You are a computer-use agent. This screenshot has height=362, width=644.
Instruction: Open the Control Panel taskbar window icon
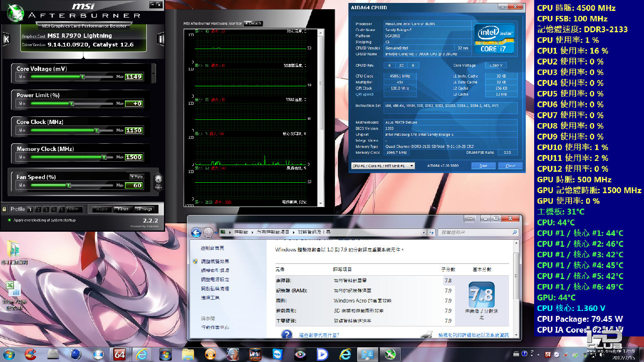pos(368,354)
